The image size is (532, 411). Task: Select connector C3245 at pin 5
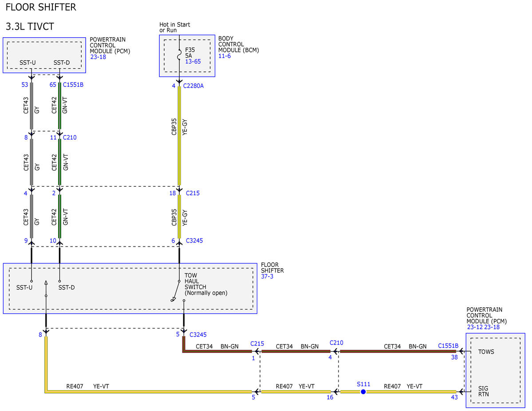(x=198, y=335)
